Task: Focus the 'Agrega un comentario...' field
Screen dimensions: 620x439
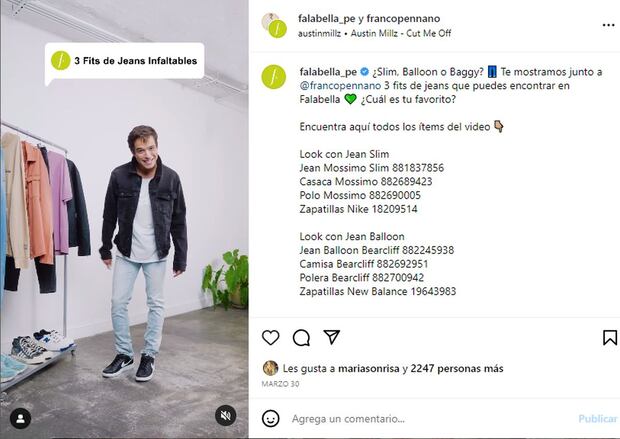Action: click(x=431, y=418)
